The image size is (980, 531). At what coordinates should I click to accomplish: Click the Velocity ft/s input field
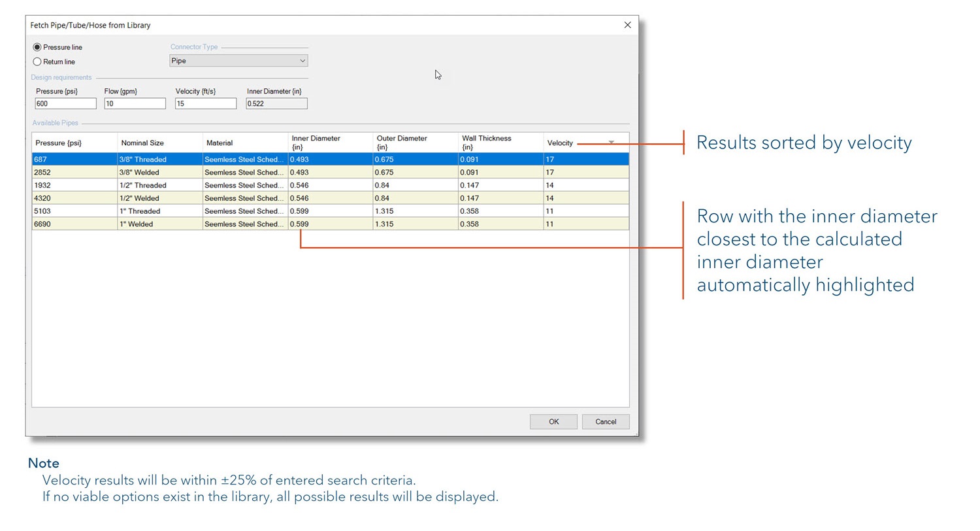point(206,103)
